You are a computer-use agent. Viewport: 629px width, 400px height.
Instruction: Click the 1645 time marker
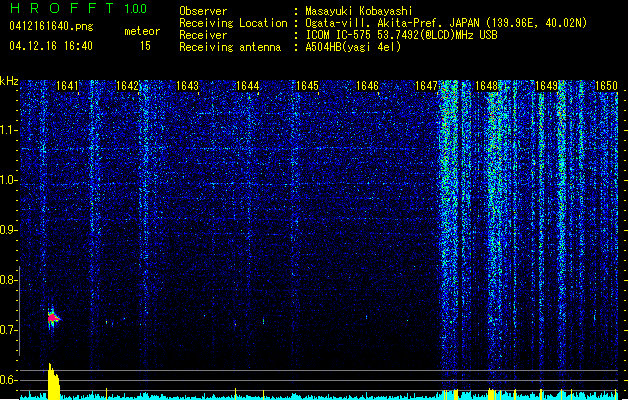[x=307, y=86]
